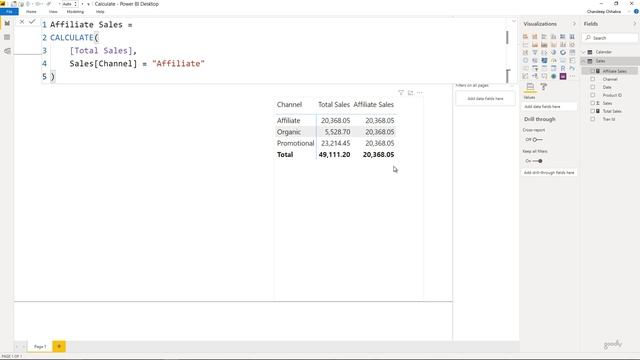
Task: Expand the Calendar table in Fields
Action: (584, 52)
